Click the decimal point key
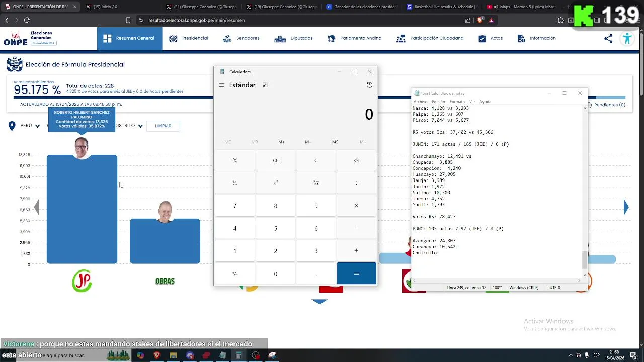The height and width of the screenshot is (362, 644). pos(316,274)
